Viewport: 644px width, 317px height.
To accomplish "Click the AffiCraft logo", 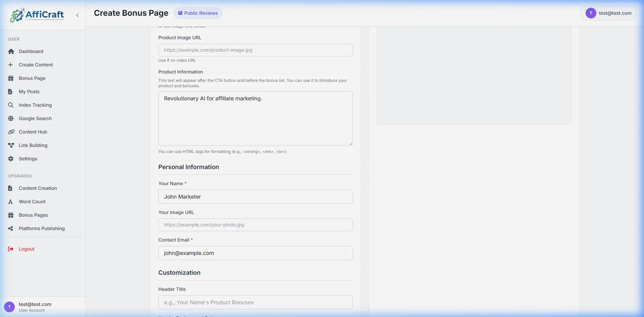I will point(37,15).
